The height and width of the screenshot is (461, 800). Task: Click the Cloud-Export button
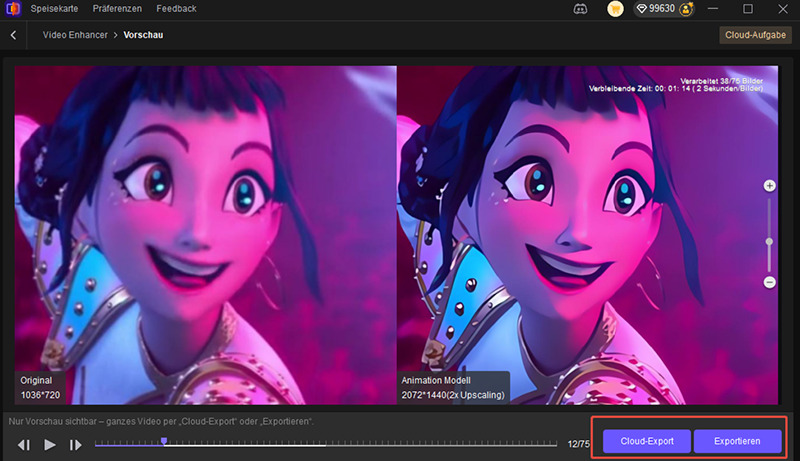click(x=647, y=441)
